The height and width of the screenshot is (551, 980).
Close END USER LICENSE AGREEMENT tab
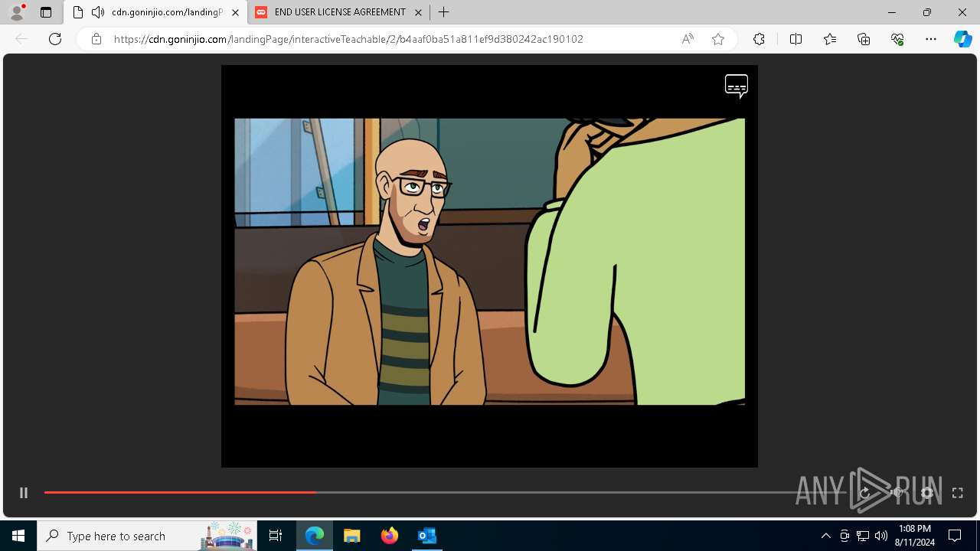click(418, 12)
